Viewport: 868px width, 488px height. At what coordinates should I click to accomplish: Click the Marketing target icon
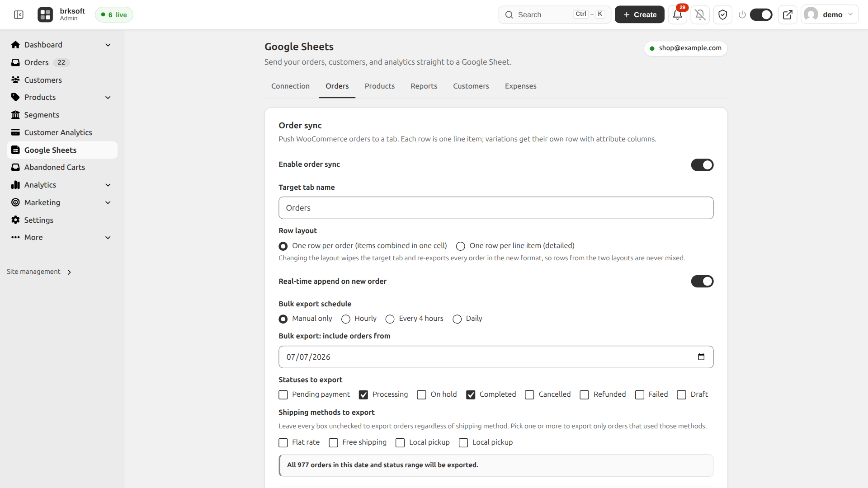coord(15,202)
